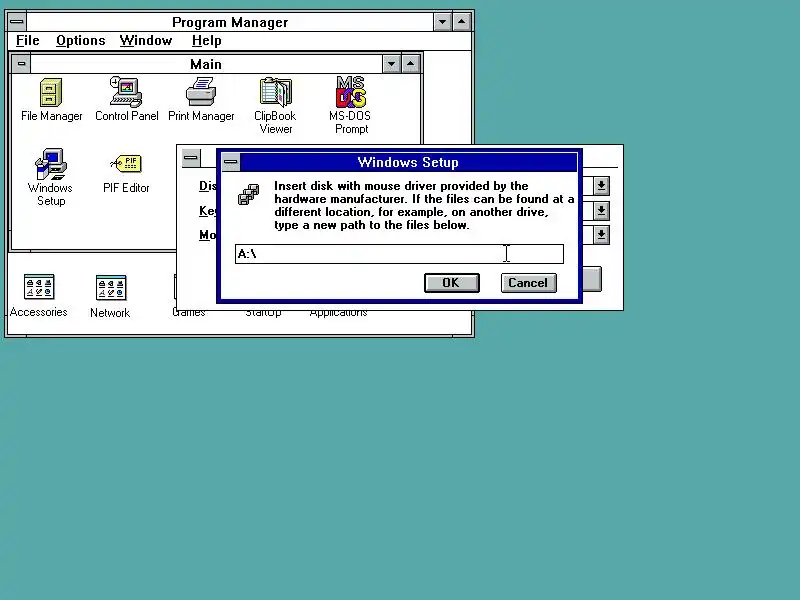The height and width of the screenshot is (600, 800).
Task: Open the Print Manager icon
Action: tap(201, 91)
